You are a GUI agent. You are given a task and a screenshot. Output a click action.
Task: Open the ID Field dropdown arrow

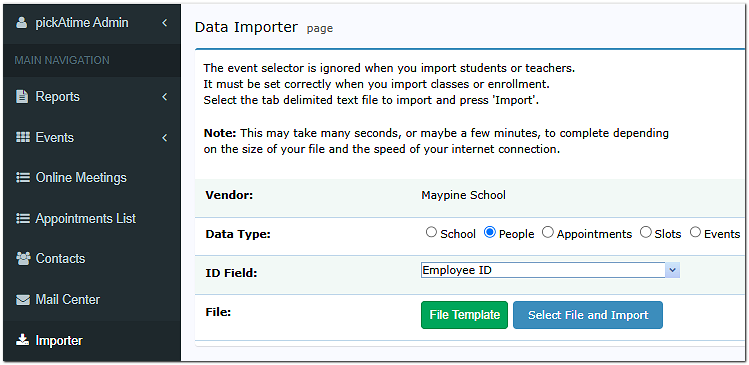coord(672,270)
